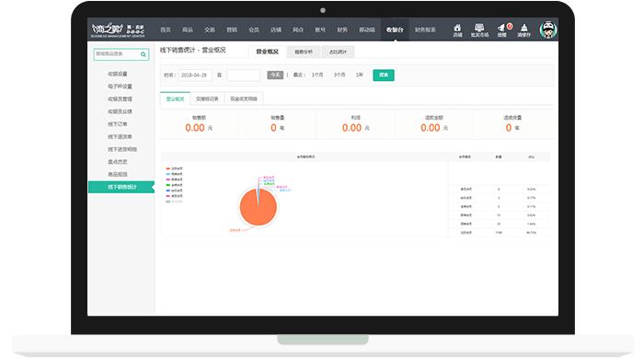The height and width of the screenshot is (359, 644).
Task: Open the 财务报表 navigation menu
Action: [425, 29]
